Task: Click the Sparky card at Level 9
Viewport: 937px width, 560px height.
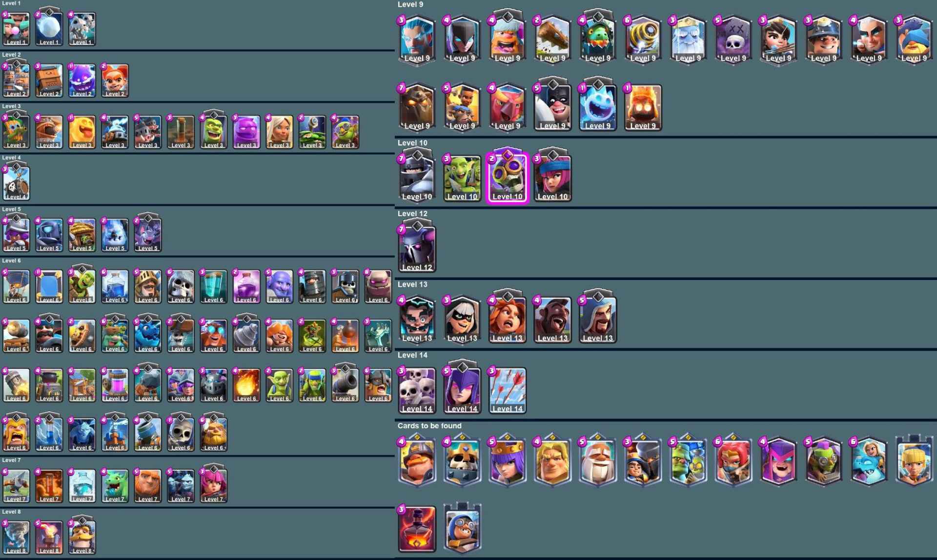Action: pyautogui.click(x=643, y=39)
